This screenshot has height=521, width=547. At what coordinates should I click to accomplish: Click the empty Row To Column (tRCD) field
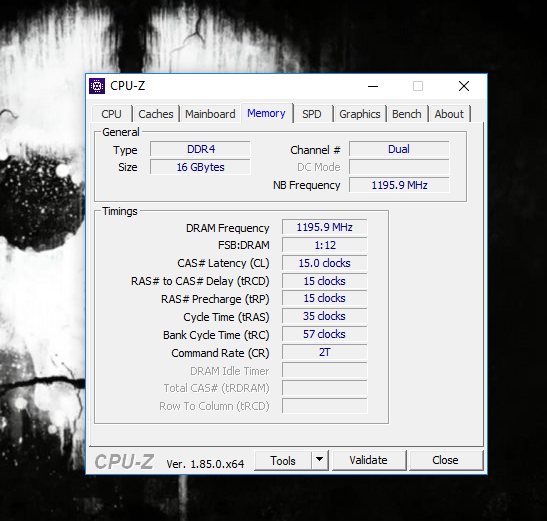(324, 406)
